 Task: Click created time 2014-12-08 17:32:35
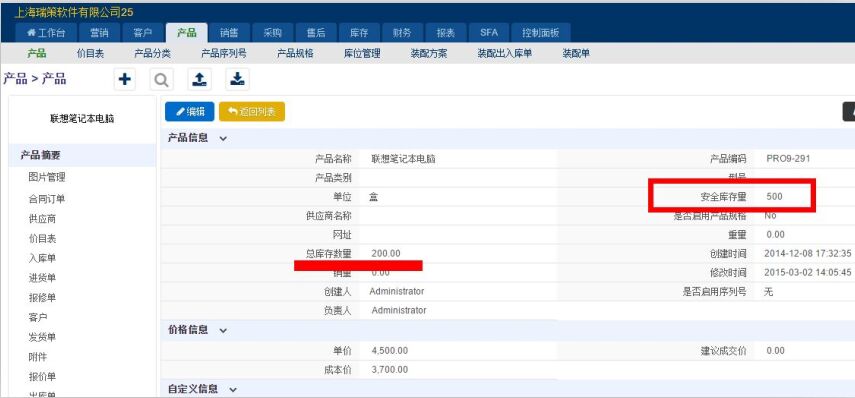click(808, 253)
